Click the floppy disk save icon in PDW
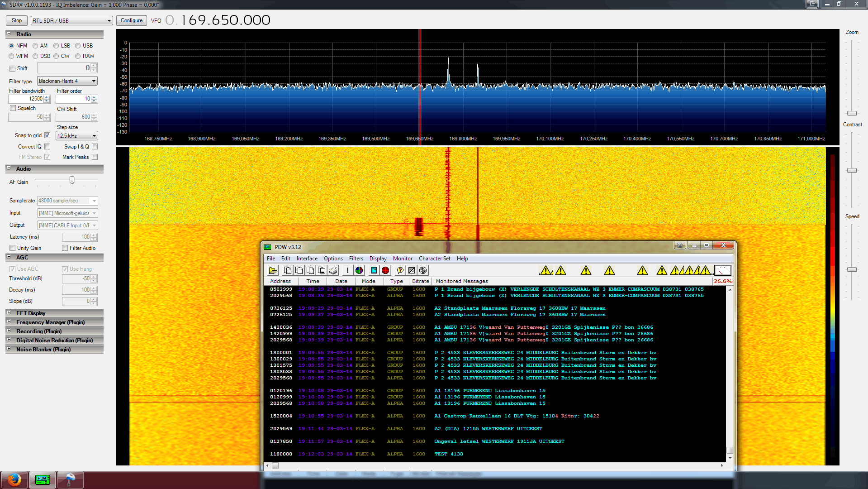Viewport: 868px width, 489px height. (x=322, y=270)
